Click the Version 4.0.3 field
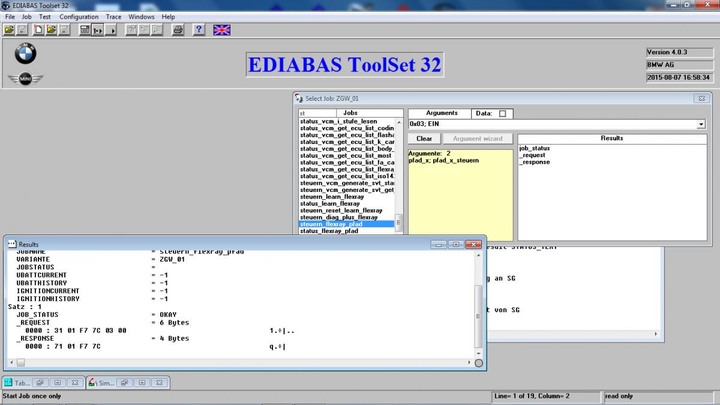 tap(680, 52)
